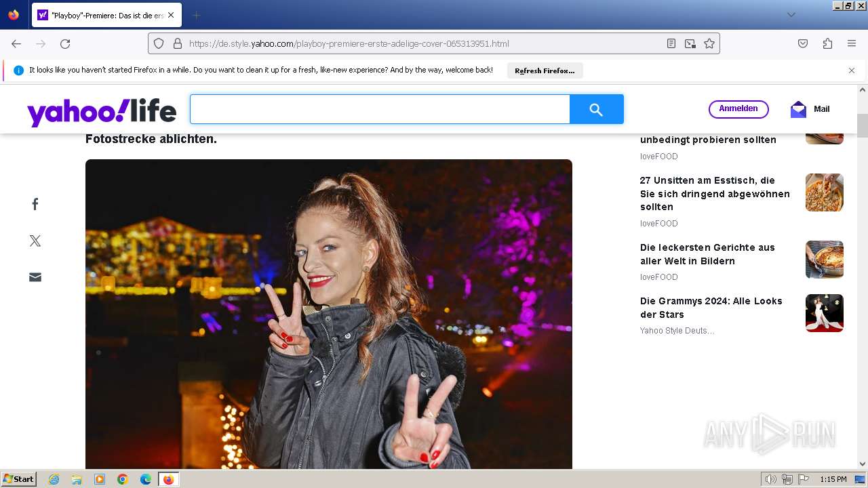
Task: Open the Extensions puzzle icon
Action: click(x=827, y=43)
